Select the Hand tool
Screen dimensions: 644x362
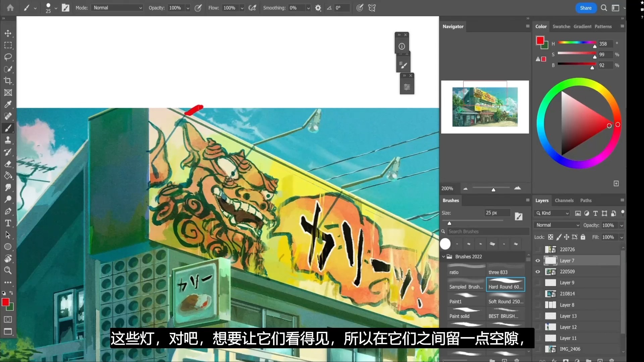8,258
